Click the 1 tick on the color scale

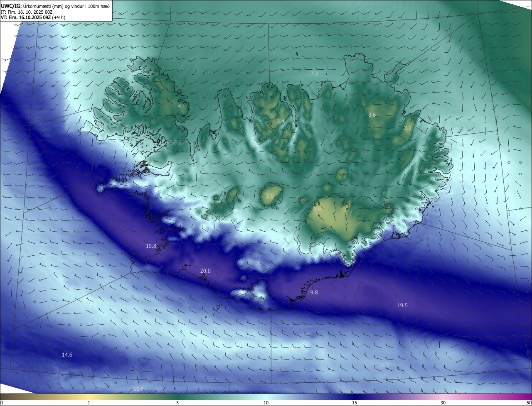(x=89, y=403)
